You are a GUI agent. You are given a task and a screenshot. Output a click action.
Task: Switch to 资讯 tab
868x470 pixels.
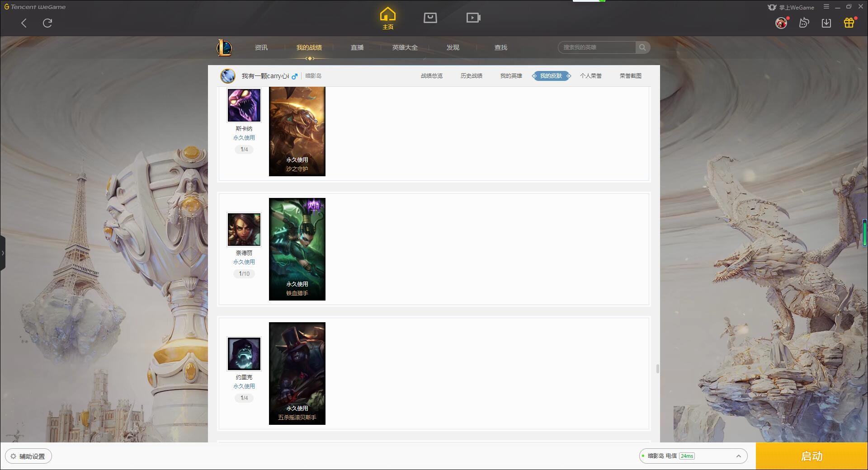click(261, 47)
